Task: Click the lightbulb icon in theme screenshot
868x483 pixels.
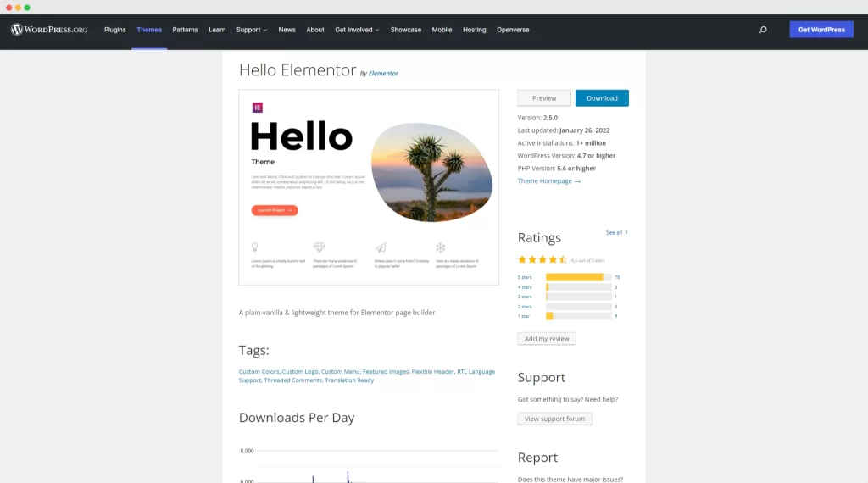Action: click(254, 247)
